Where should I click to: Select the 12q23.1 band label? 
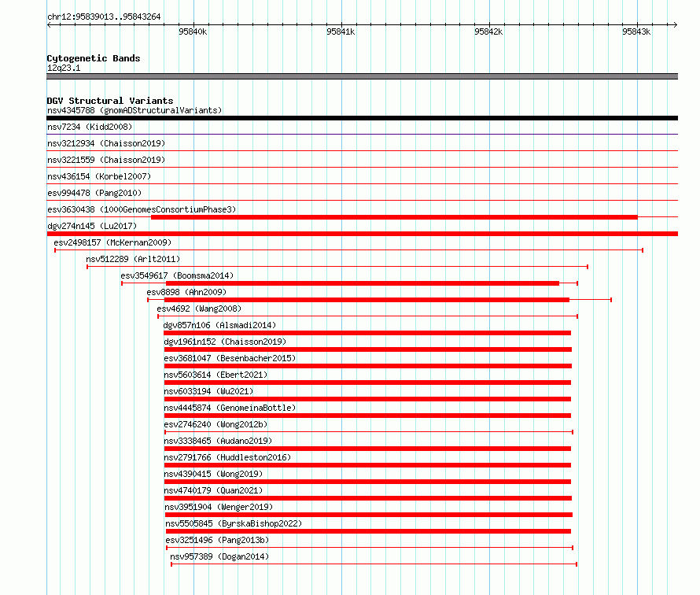click(64, 68)
